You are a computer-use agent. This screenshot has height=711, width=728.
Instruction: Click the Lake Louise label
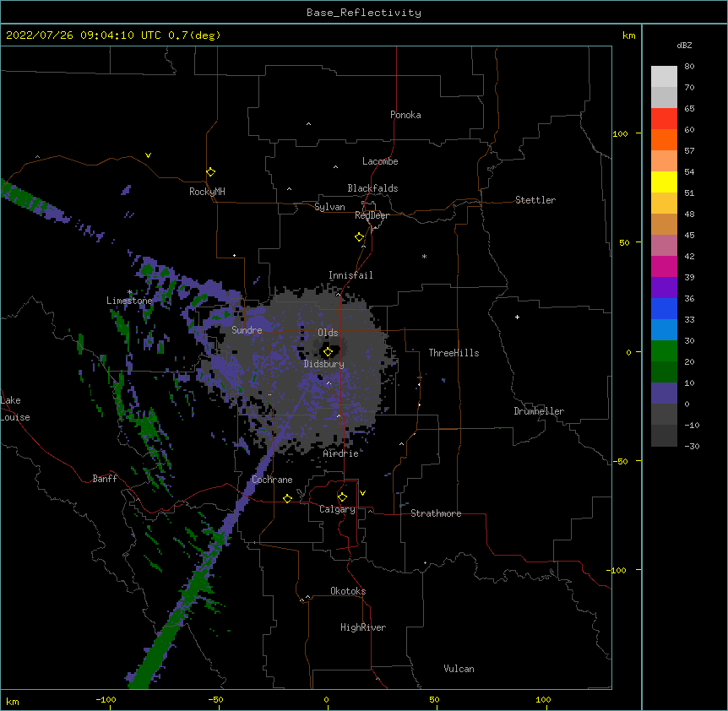pos(15,409)
